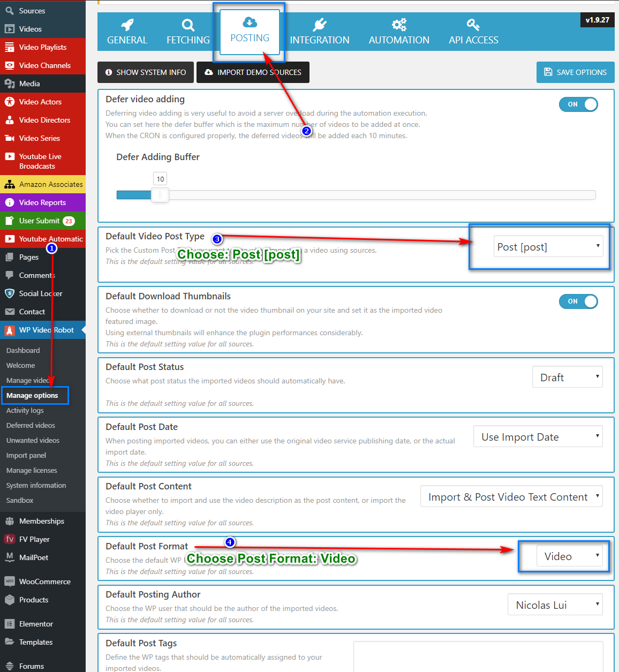619x672 pixels.
Task: Click the Elementor sidebar icon
Action: point(10,624)
